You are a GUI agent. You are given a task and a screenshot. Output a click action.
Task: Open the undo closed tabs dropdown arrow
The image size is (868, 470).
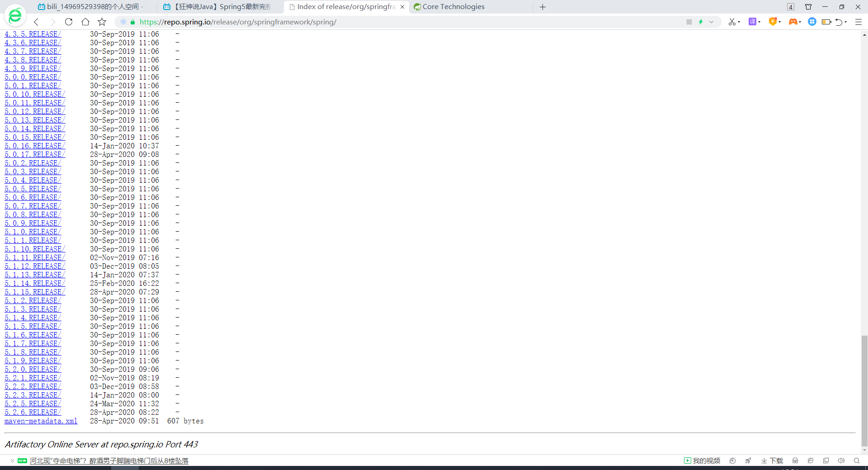tap(845, 22)
